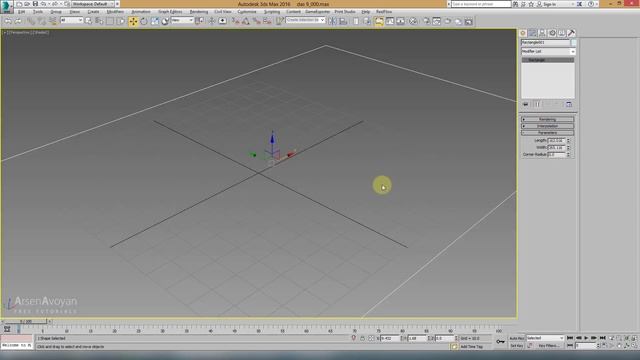The height and width of the screenshot is (360, 640).
Task: Click the Undo icon in main toolbar
Action: [8, 21]
